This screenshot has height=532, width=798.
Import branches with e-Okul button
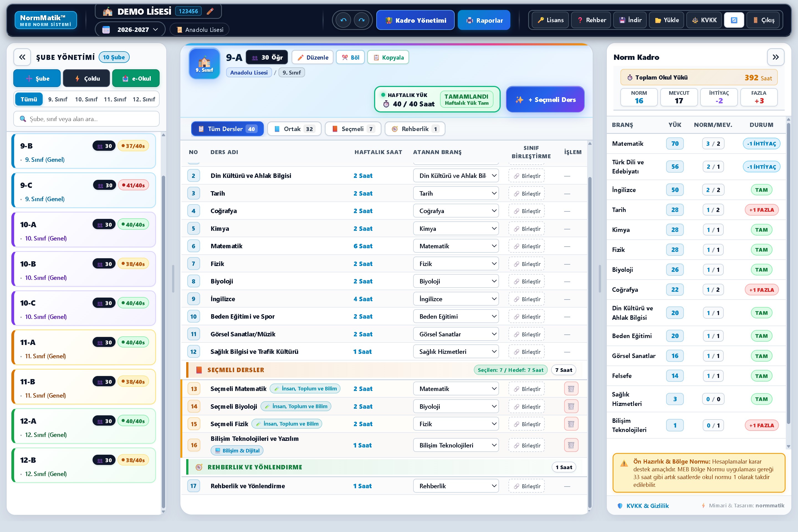[136, 78]
